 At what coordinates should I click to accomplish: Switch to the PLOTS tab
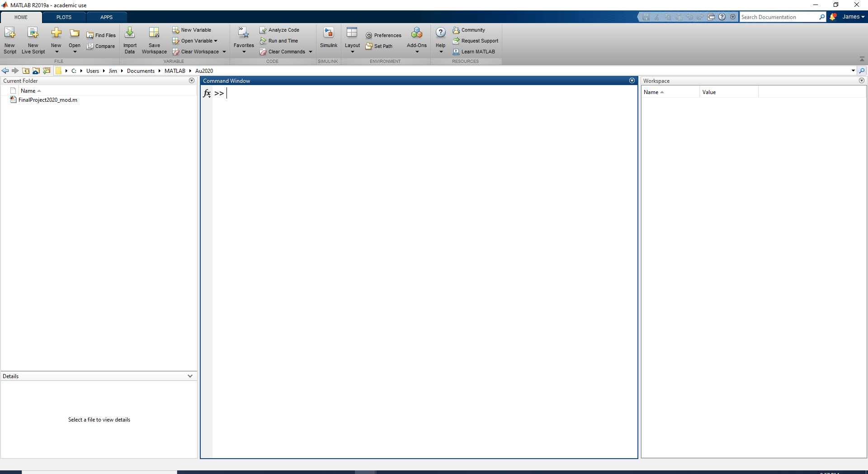pyautogui.click(x=63, y=17)
